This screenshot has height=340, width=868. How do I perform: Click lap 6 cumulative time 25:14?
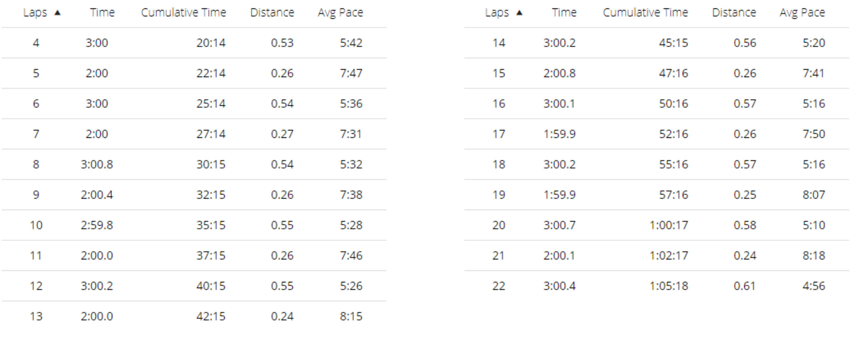(x=211, y=103)
